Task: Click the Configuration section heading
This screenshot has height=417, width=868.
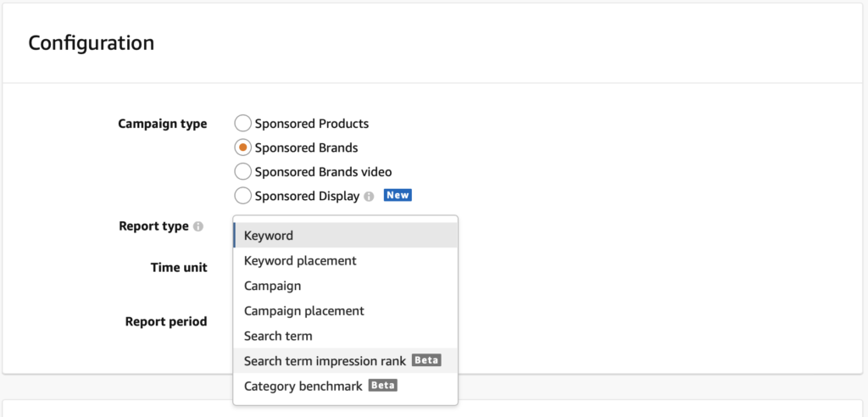Action: click(x=92, y=42)
